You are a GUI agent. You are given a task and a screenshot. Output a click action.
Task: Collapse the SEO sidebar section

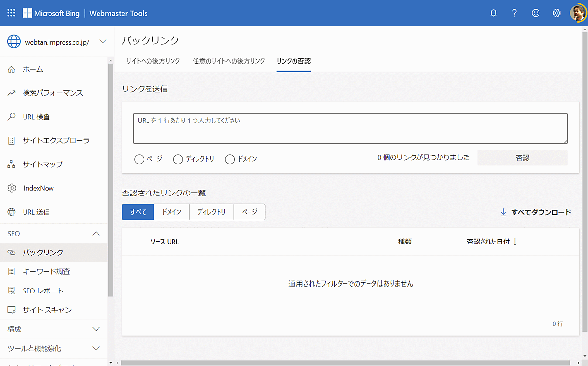click(x=96, y=234)
